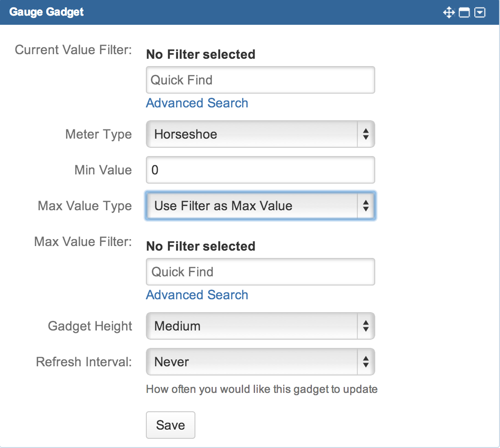Screen dimensions: 500x448
Task: Open the Gadget Height dropdown showing Medium
Action: click(x=257, y=326)
